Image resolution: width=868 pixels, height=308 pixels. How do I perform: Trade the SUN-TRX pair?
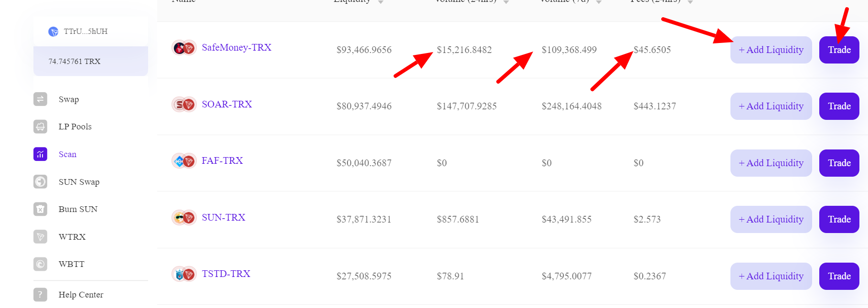pos(839,219)
